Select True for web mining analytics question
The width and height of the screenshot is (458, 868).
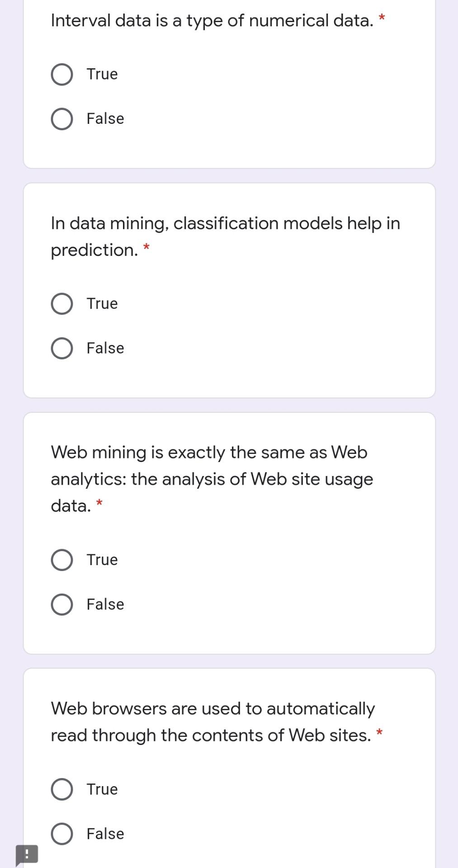coord(62,560)
